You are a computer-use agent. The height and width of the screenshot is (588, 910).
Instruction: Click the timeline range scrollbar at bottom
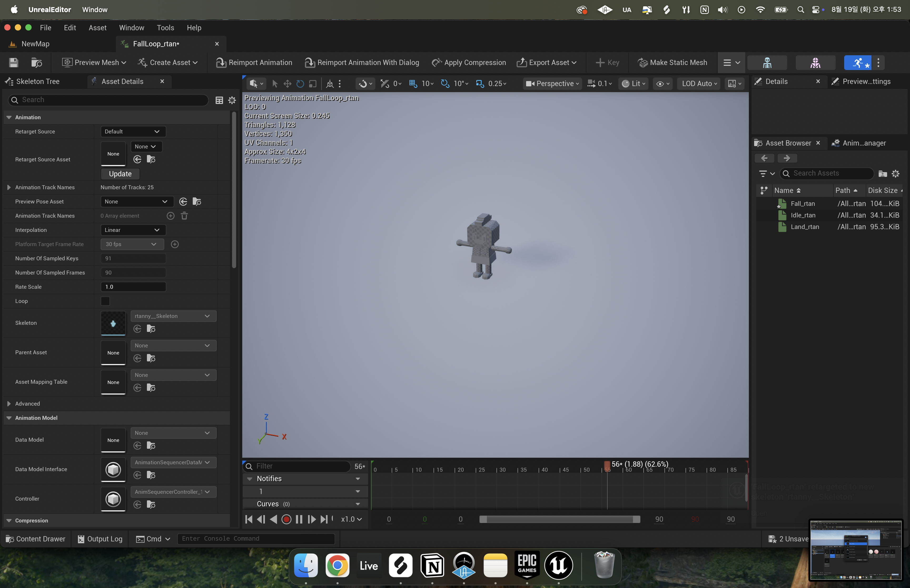click(x=560, y=519)
